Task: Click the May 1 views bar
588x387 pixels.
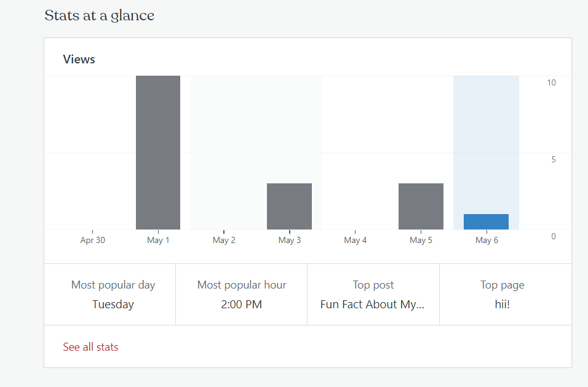Action: click(158, 153)
